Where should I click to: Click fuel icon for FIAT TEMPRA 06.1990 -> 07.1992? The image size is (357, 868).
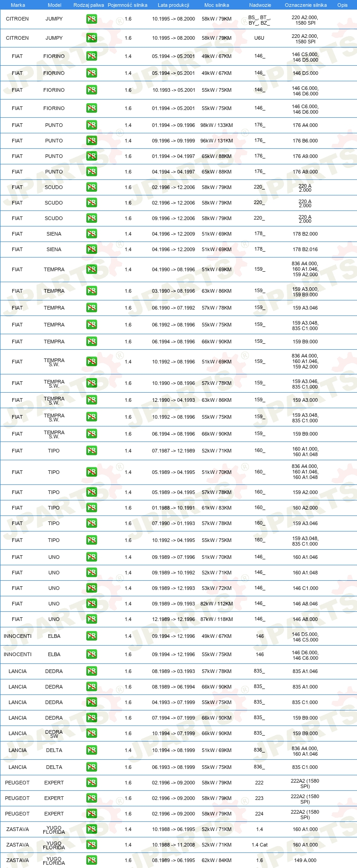tap(91, 308)
